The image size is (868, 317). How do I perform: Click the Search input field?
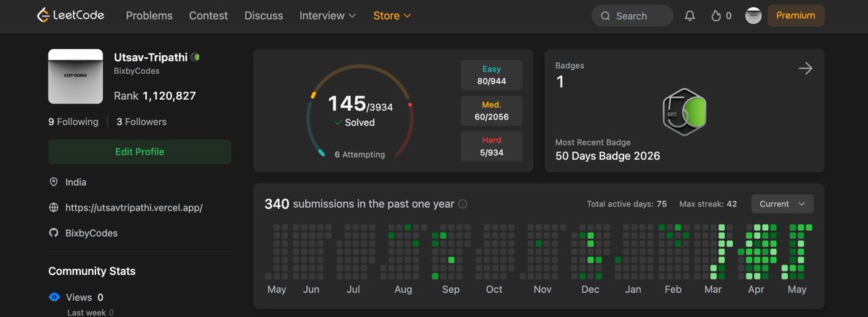pos(632,16)
